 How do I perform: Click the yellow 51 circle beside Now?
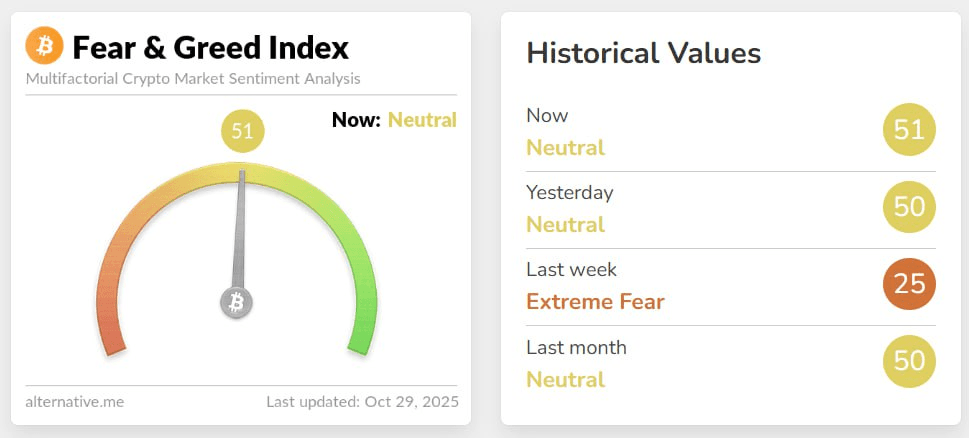(909, 130)
